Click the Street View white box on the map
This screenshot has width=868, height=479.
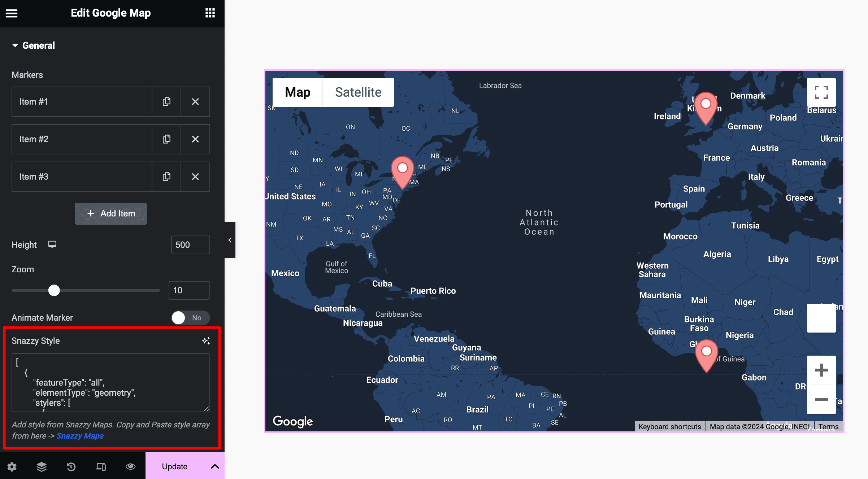click(821, 318)
